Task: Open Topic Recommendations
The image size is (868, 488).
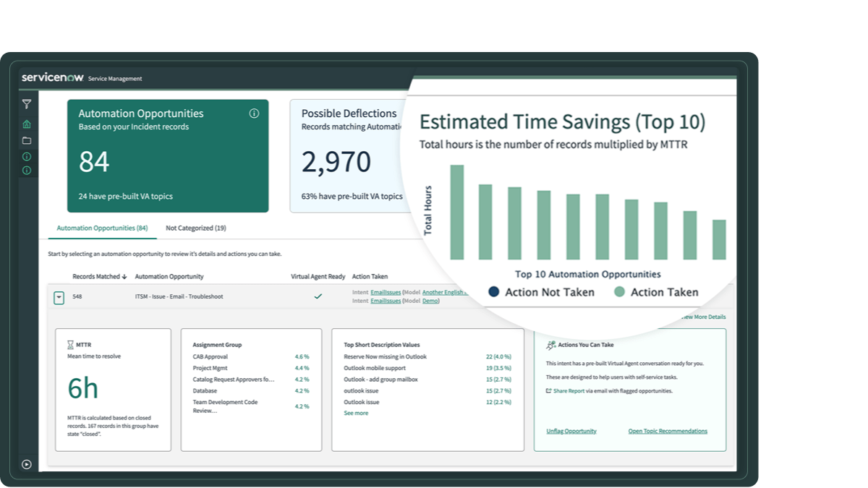Action: pyautogui.click(x=668, y=431)
